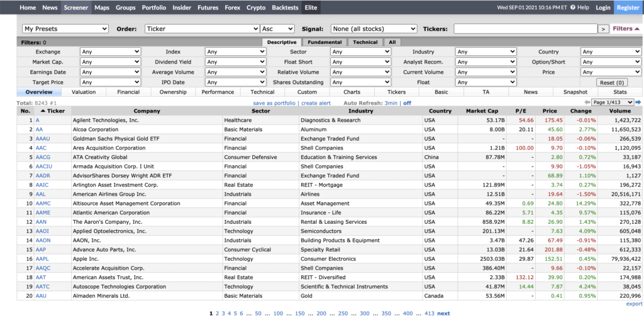Screen dimensions: 644x318
Task: Click the Login link
Action: click(x=603, y=8)
